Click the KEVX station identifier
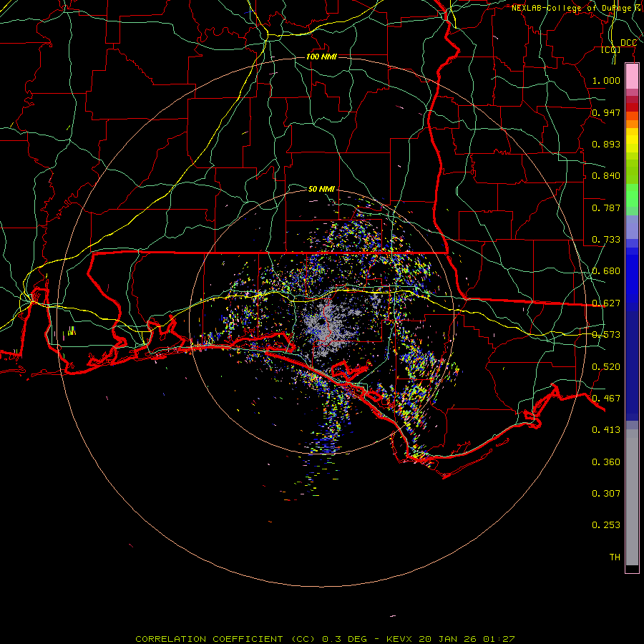Viewport: 644px width, 644px height. pos(399,639)
